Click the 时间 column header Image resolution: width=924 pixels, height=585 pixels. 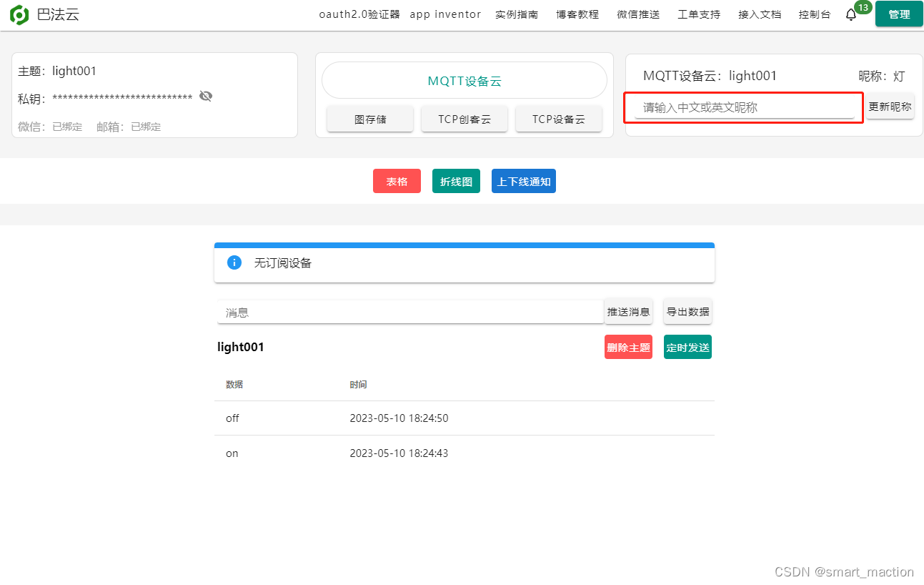pyautogui.click(x=359, y=385)
